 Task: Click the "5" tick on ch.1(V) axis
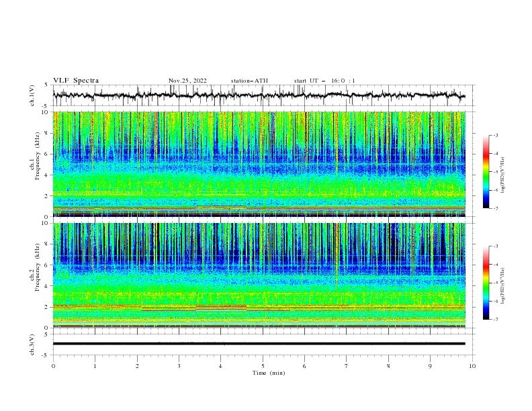pyautogui.click(x=47, y=85)
